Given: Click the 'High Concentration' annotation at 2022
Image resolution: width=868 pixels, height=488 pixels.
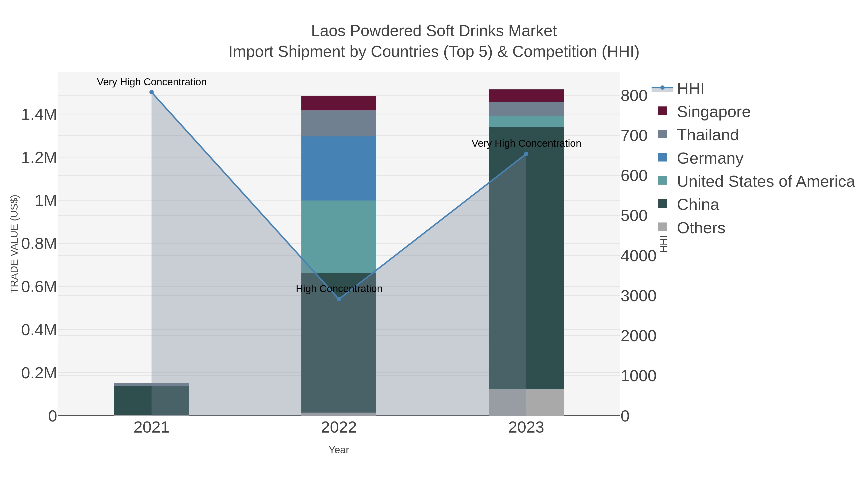Looking at the screenshot, I should click(x=339, y=289).
